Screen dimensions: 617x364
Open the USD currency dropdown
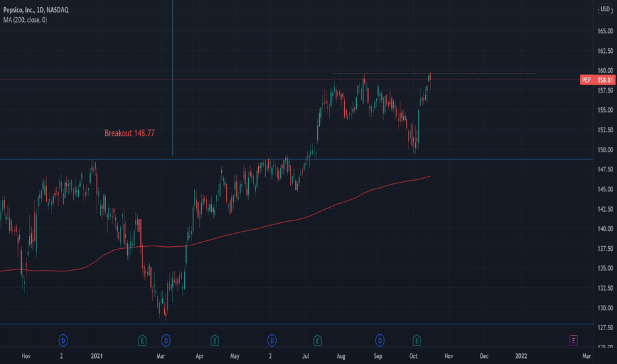tap(606, 9)
